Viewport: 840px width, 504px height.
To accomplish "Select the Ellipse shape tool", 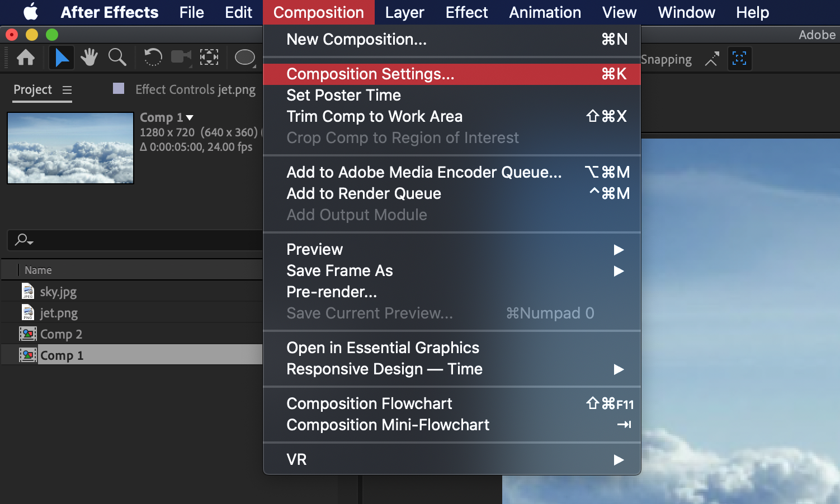I will pos(245,58).
